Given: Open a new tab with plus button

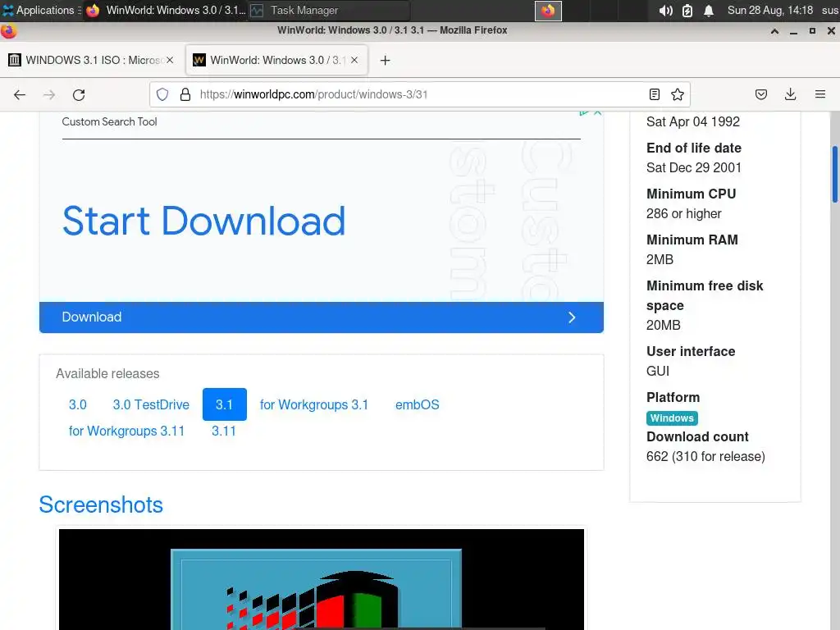Looking at the screenshot, I should pyautogui.click(x=385, y=61).
